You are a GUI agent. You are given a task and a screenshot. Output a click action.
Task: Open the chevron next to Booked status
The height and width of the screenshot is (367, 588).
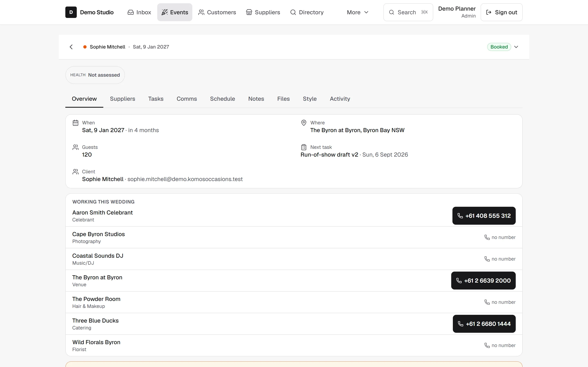pyautogui.click(x=516, y=47)
